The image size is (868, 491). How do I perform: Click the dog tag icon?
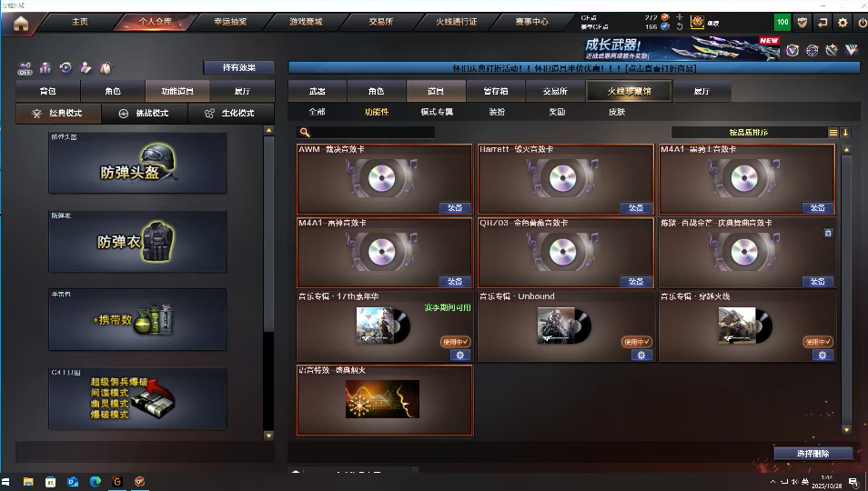[106, 67]
